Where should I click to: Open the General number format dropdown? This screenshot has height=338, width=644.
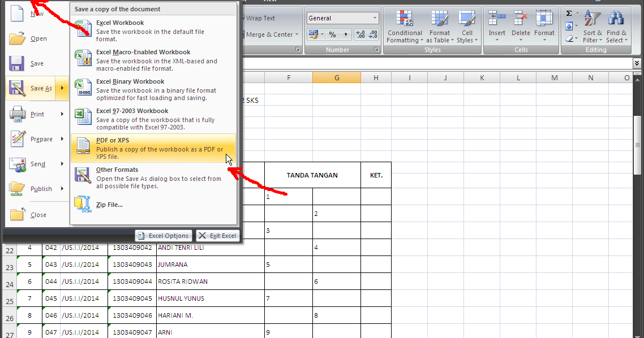[x=375, y=18]
